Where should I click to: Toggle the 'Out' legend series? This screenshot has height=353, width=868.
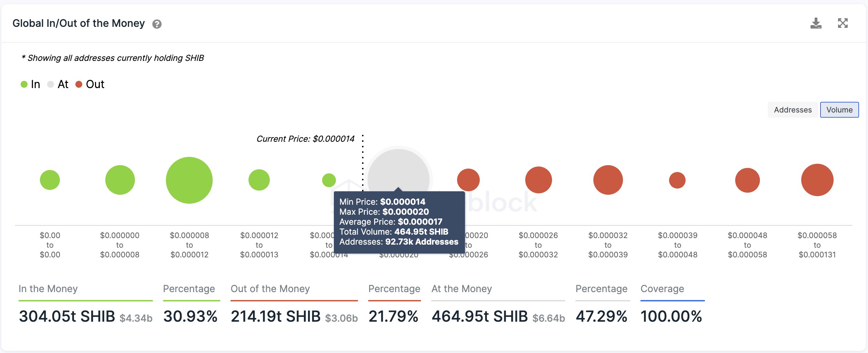click(x=90, y=84)
